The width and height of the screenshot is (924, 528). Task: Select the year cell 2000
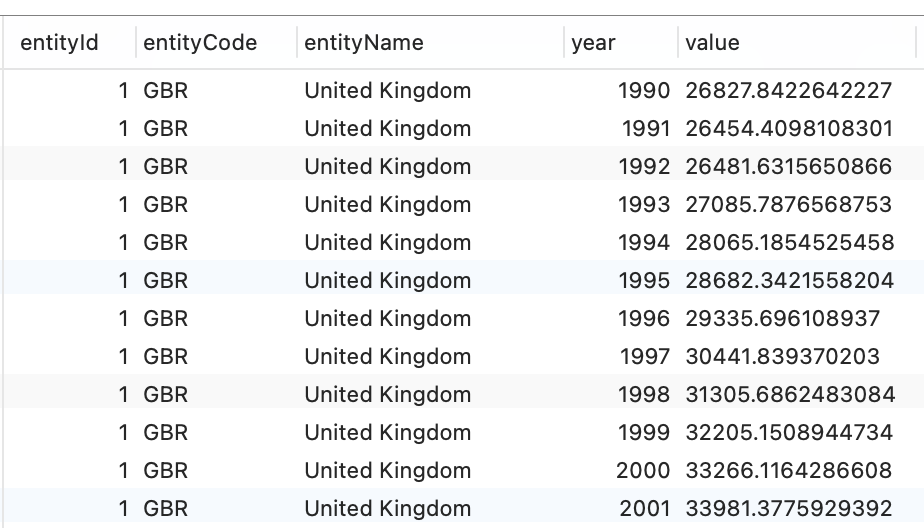[643, 471]
